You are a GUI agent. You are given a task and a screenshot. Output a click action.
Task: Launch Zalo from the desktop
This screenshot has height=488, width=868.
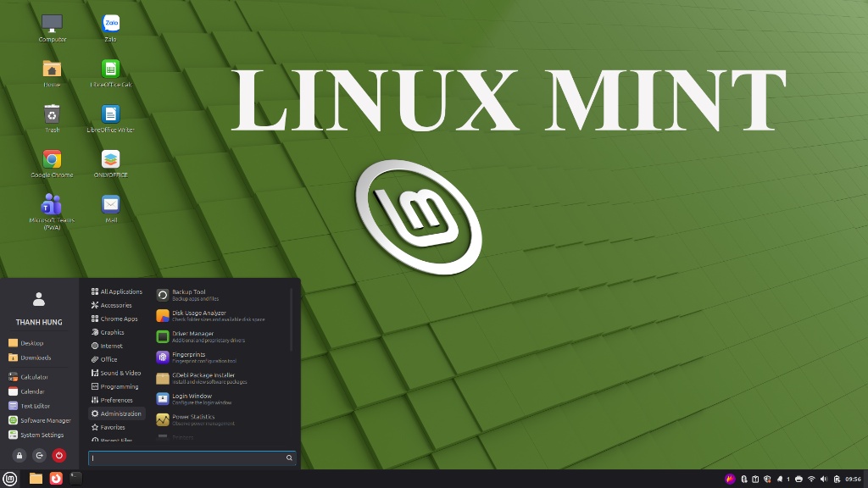pyautogui.click(x=111, y=27)
